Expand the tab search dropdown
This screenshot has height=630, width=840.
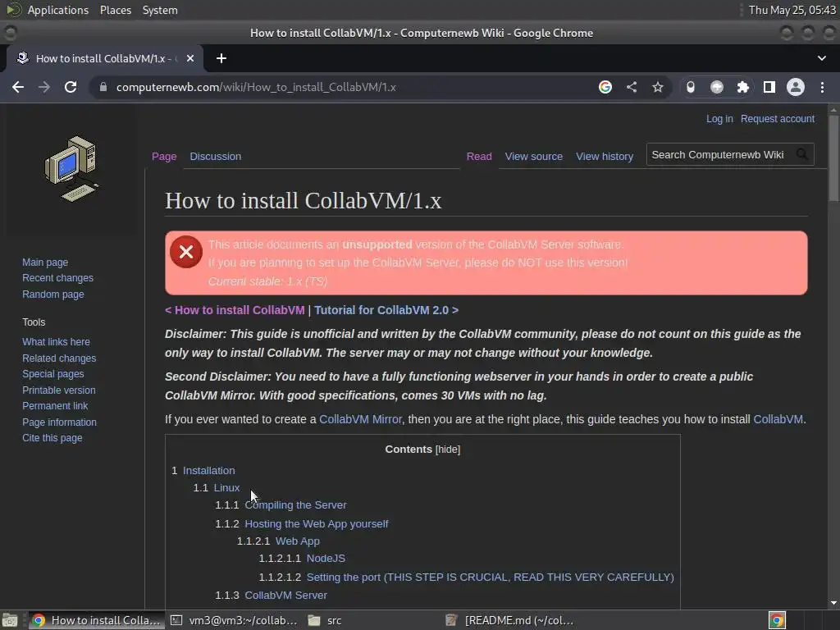point(822,58)
